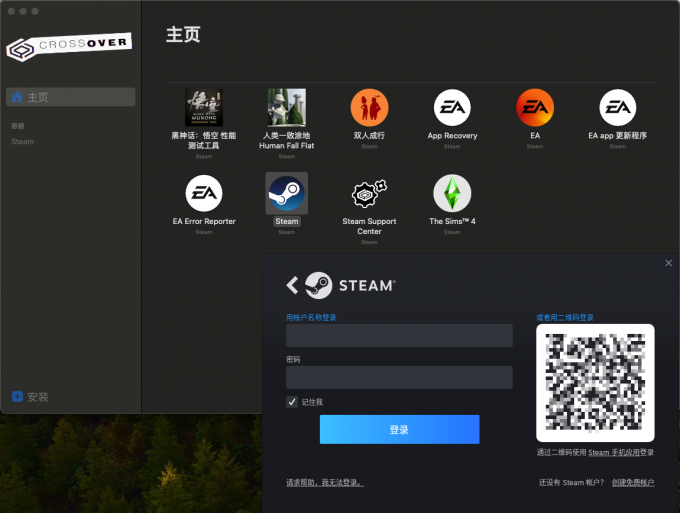This screenshot has height=513, width=680.
Task: Open the Steam app icon in CrossOver
Action: (287, 193)
